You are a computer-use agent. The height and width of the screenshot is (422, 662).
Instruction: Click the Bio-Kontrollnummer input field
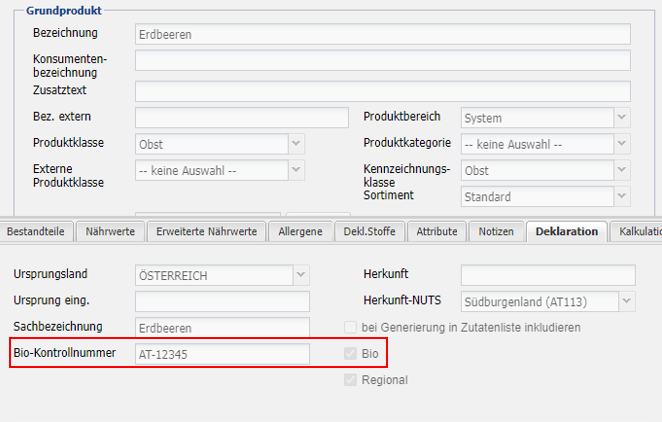click(x=222, y=354)
